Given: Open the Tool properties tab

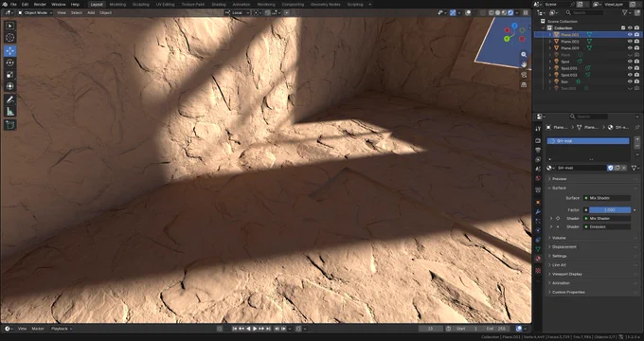Looking at the screenshot, I should 538,129.
